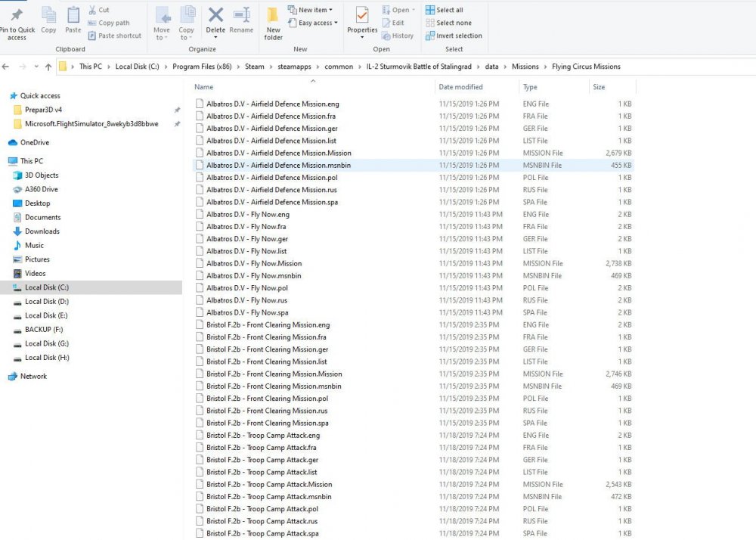756x540 pixels.
Task: Click the Missions breadcrumb in the address bar
Action: coord(525,66)
